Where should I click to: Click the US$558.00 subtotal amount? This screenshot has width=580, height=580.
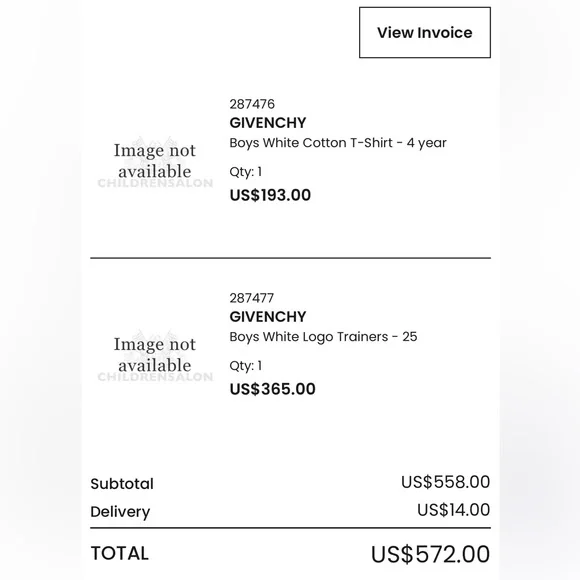coord(446,482)
